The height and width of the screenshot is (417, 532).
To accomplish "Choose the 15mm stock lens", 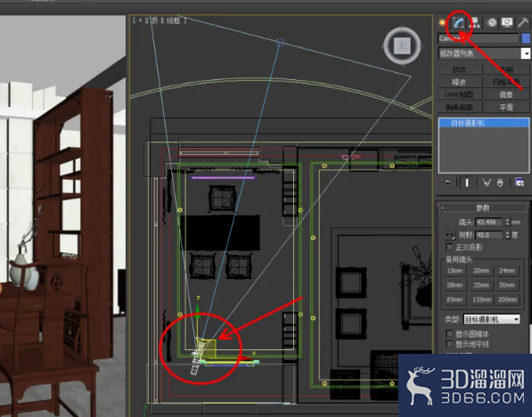I will click(455, 271).
